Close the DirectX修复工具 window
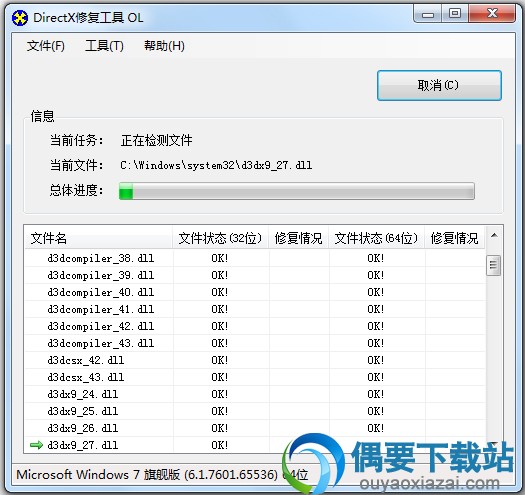Viewport: 525px width, 495px height. (492, 14)
